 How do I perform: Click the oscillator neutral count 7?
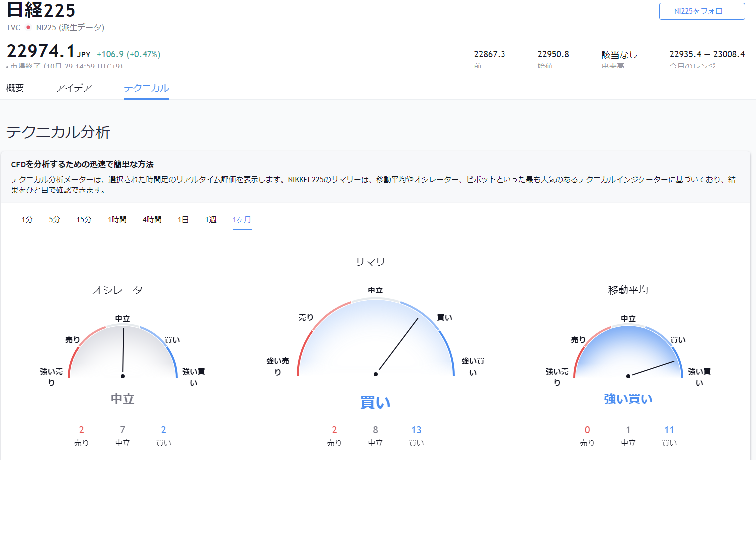[123, 430]
